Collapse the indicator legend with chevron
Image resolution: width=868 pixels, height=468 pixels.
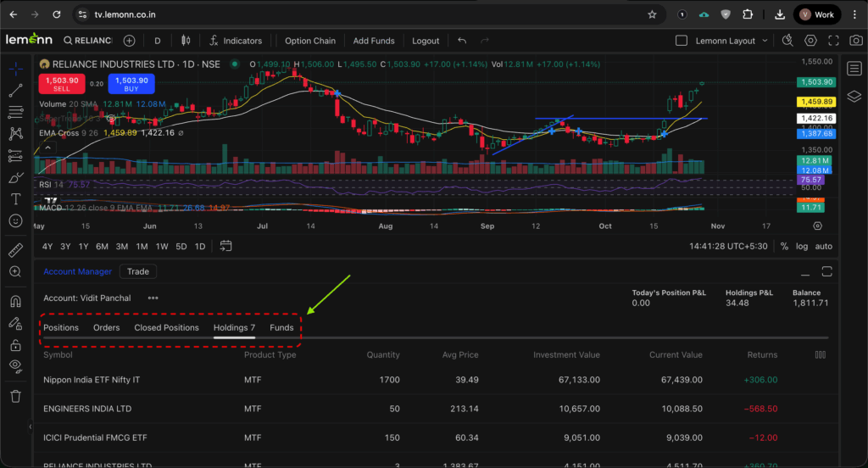click(48, 148)
